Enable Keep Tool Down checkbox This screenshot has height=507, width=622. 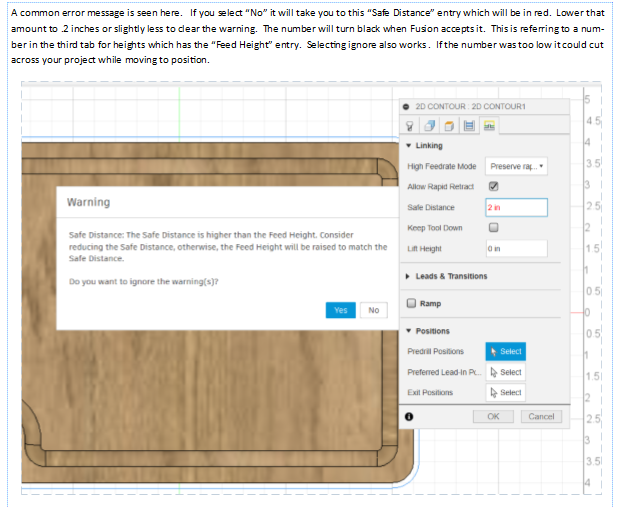point(493,227)
